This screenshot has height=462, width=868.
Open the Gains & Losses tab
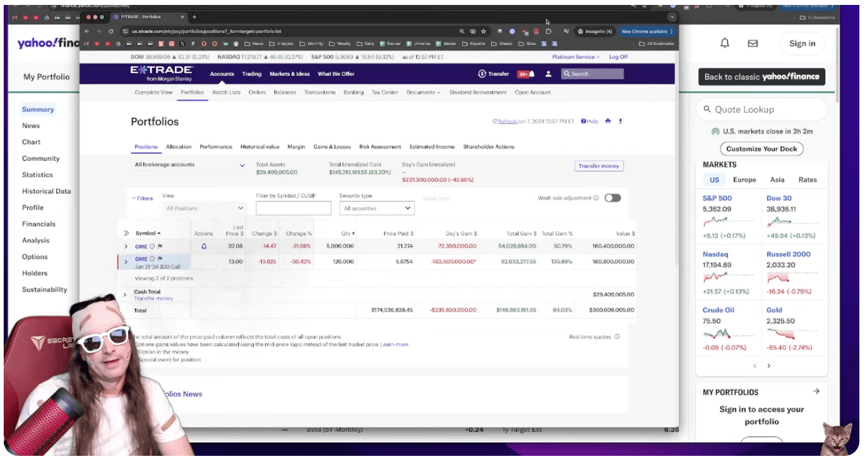[x=332, y=147]
